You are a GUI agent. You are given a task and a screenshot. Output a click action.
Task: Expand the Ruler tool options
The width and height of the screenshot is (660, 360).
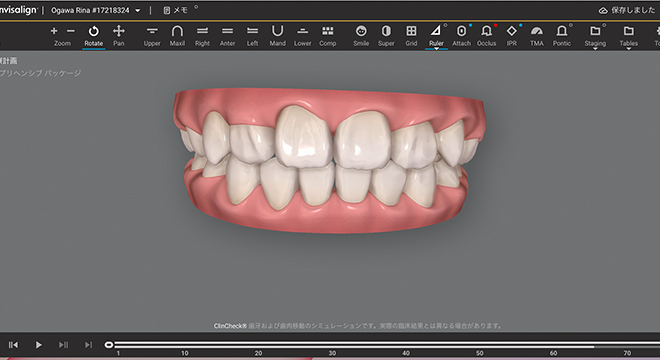tap(436, 49)
